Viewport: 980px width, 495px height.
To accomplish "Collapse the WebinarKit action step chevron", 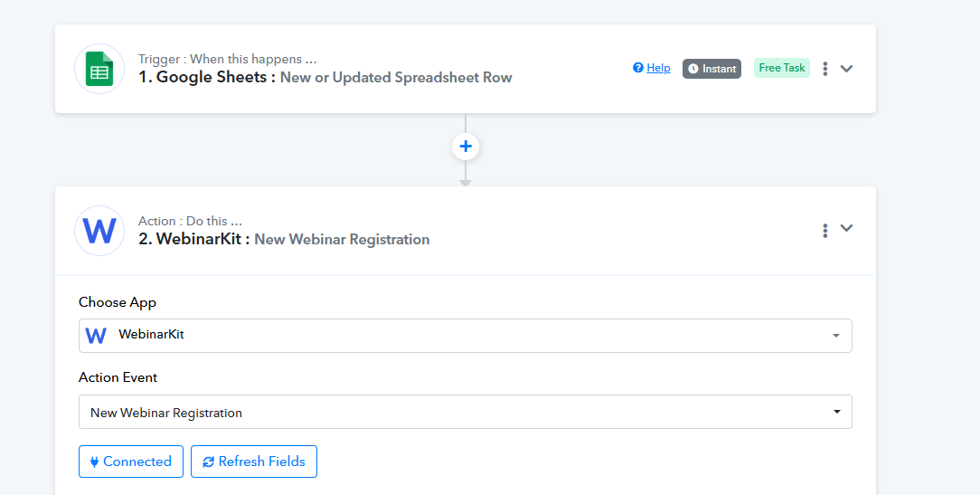I will pyautogui.click(x=847, y=229).
